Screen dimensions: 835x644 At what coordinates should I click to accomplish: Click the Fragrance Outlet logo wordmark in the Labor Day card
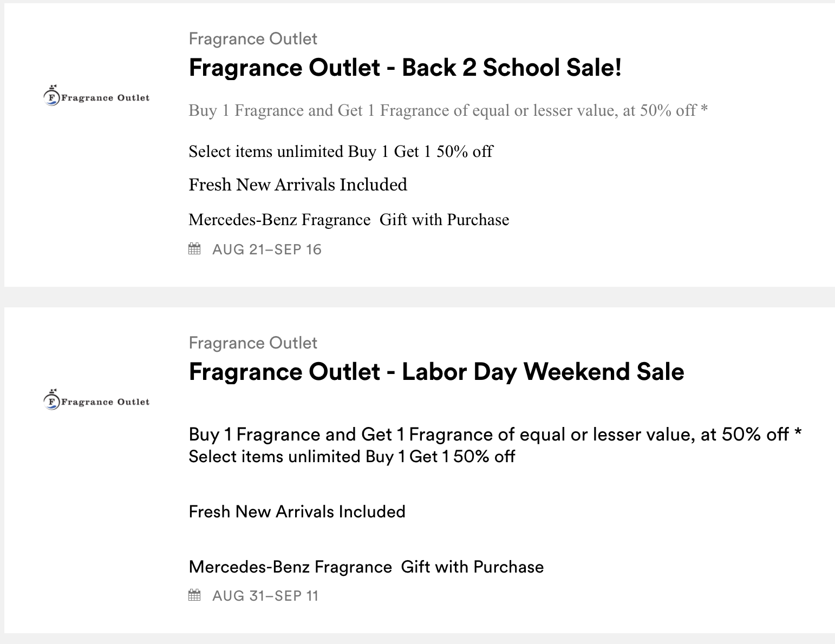pyautogui.click(x=105, y=402)
